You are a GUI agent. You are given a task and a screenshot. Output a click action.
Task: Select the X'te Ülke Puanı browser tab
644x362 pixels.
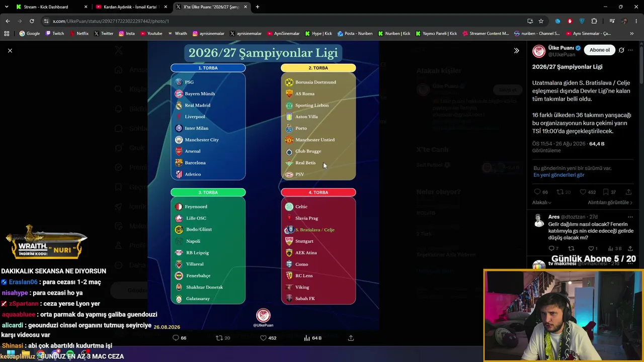pos(211,7)
